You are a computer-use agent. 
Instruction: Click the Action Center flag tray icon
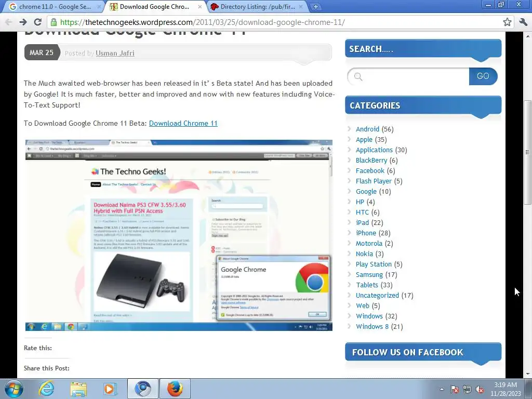click(455, 389)
